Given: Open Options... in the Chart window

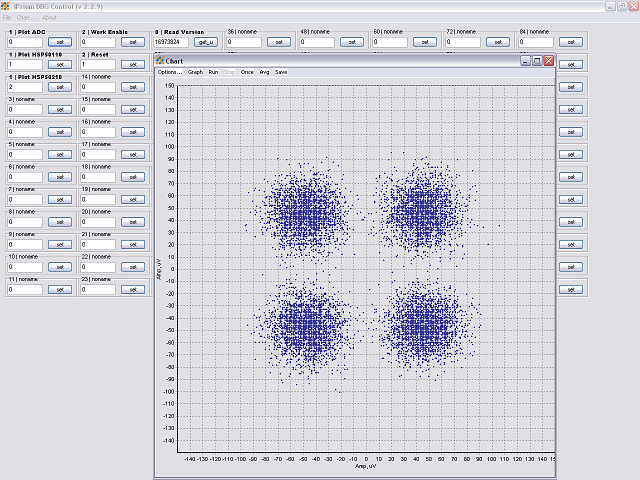Looking at the screenshot, I should [x=169, y=72].
